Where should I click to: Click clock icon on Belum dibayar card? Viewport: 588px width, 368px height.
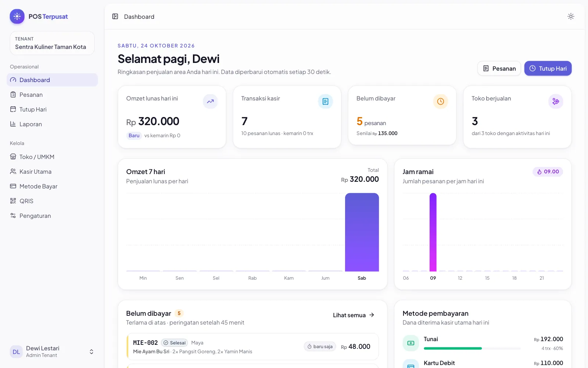(x=441, y=102)
